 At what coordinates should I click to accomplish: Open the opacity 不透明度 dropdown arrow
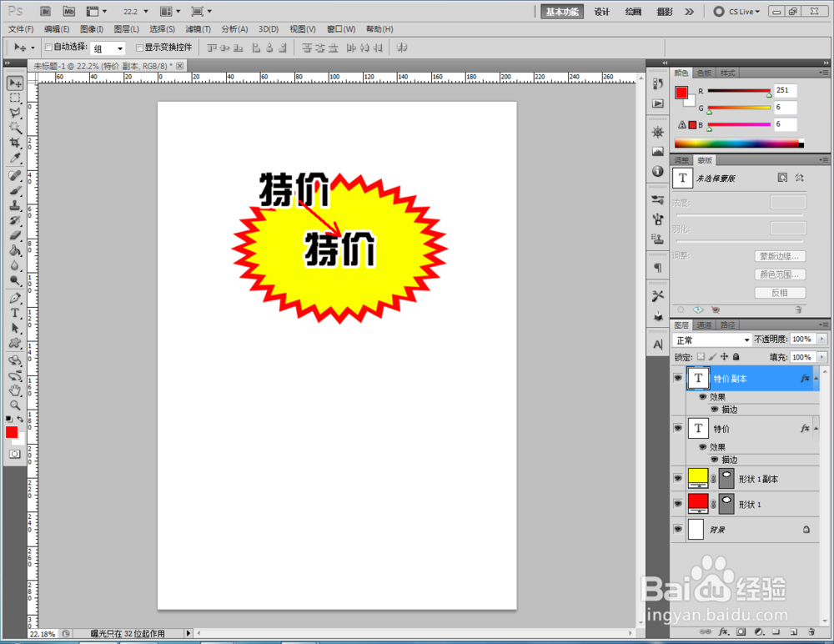(x=821, y=340)
